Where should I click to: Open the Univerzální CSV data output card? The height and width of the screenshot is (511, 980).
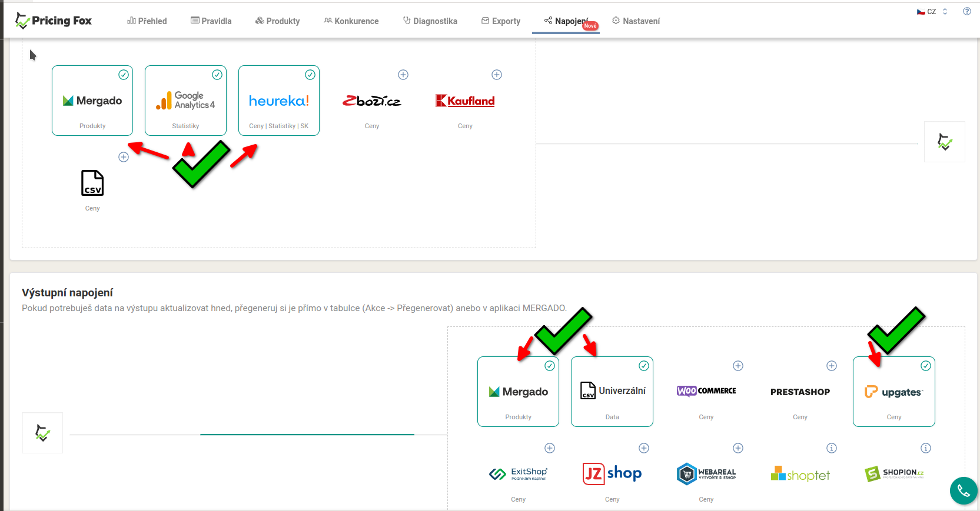click(612, 392)
